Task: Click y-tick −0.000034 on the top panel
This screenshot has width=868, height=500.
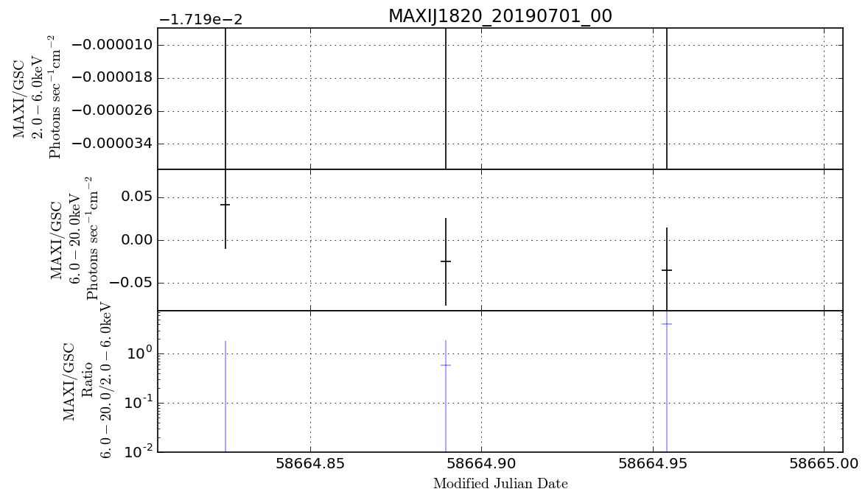Action: 112,144
